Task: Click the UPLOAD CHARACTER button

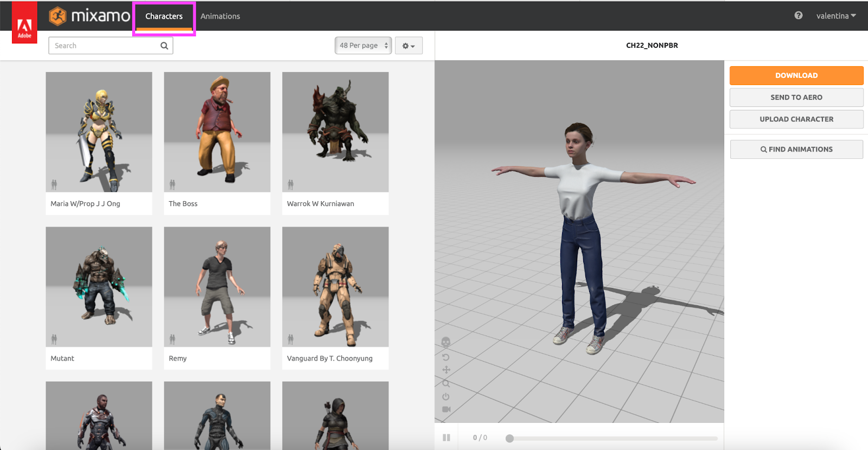Action: coord(796,119)
